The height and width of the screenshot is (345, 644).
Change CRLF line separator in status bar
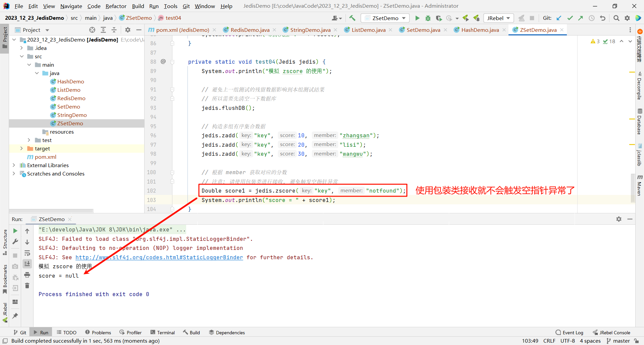coord(549,341)
